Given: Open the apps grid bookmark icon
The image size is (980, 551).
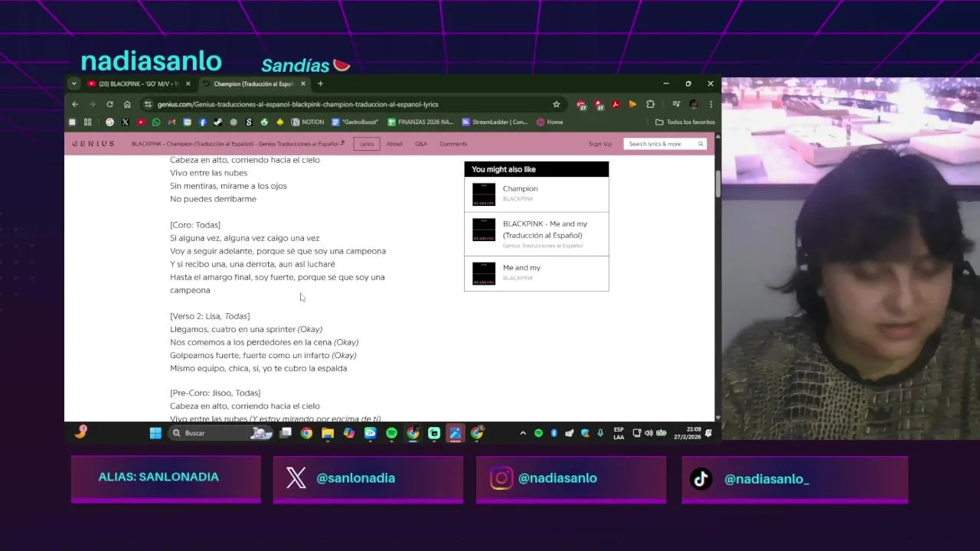Looking at the screenshot, I should pyautogui.click(x=87, y=122).
